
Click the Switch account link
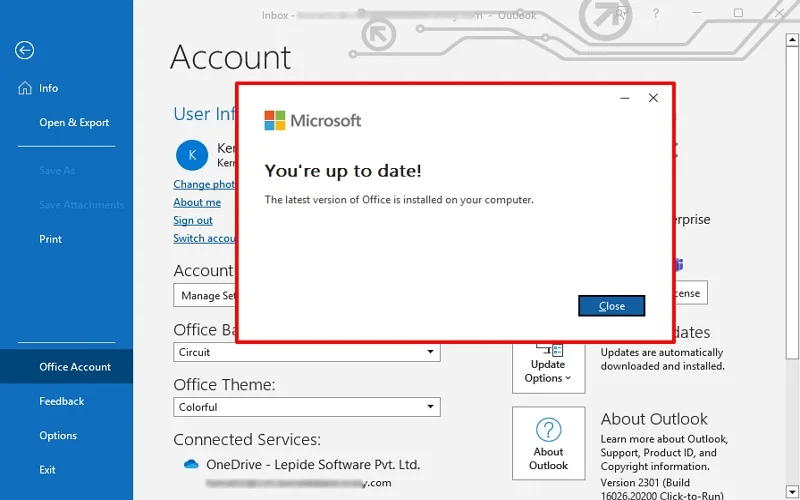click(x=204, y=238)
